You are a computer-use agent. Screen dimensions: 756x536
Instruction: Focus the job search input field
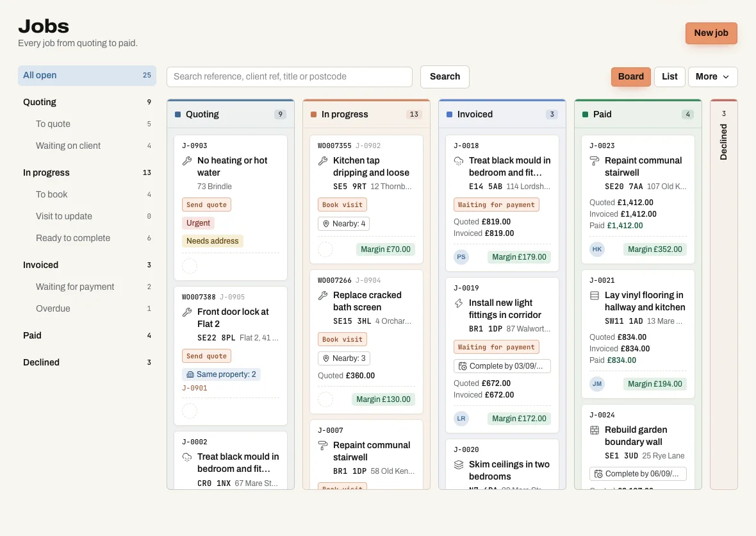[x=290, y=77]
